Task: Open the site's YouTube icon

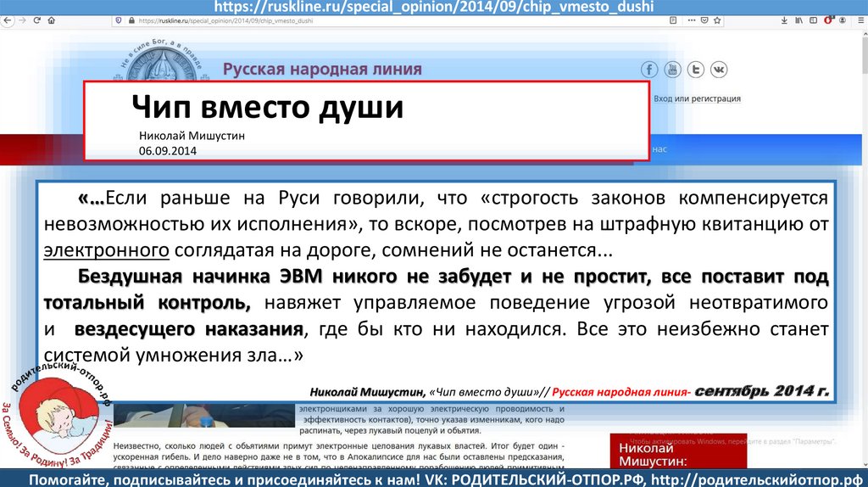Action: pyautogui.click(x=672, y=70)
